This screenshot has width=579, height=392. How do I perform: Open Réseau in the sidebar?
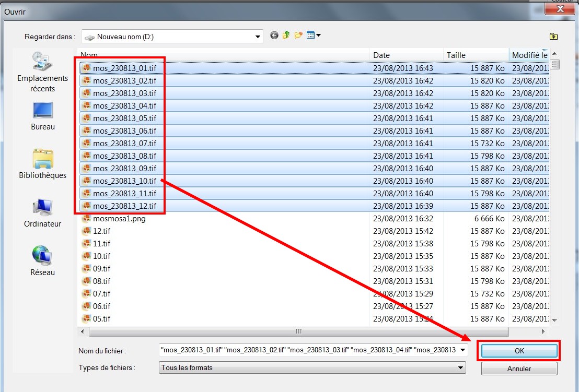[x=42, y=261]
